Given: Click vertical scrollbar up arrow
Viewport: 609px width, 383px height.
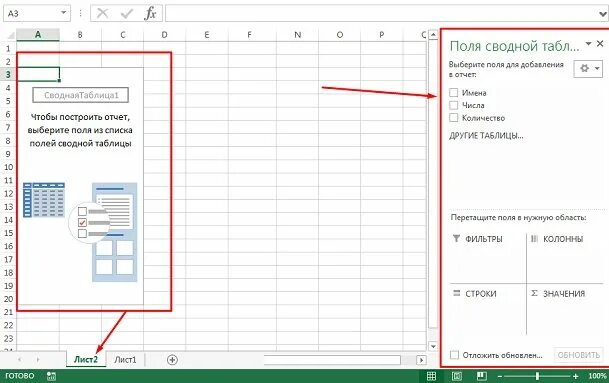Looking at the screenshot, I should (x=433, y=35).
